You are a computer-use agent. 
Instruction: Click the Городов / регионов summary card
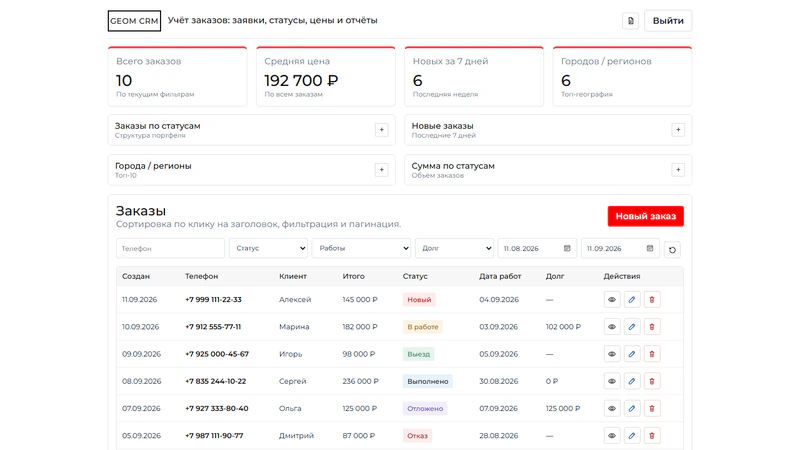coord(622,77)
